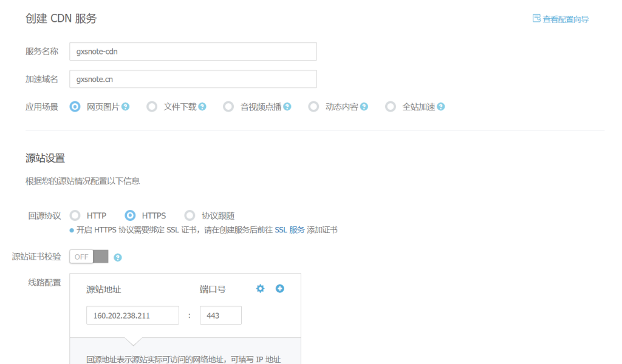
Task: Select the 动态内容 scenario radio
Action: point(314,107)
